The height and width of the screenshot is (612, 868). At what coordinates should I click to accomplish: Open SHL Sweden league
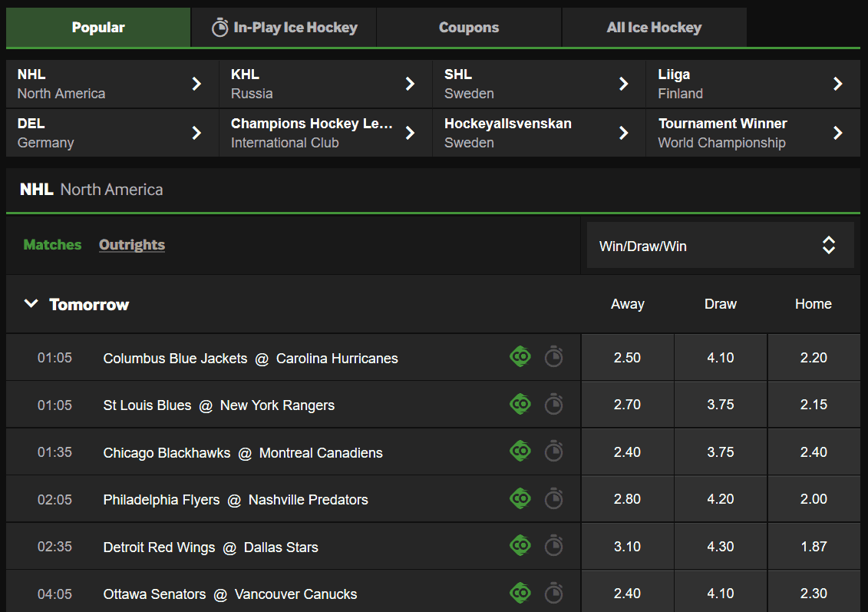pyautogui.click(x=540, y=84)
